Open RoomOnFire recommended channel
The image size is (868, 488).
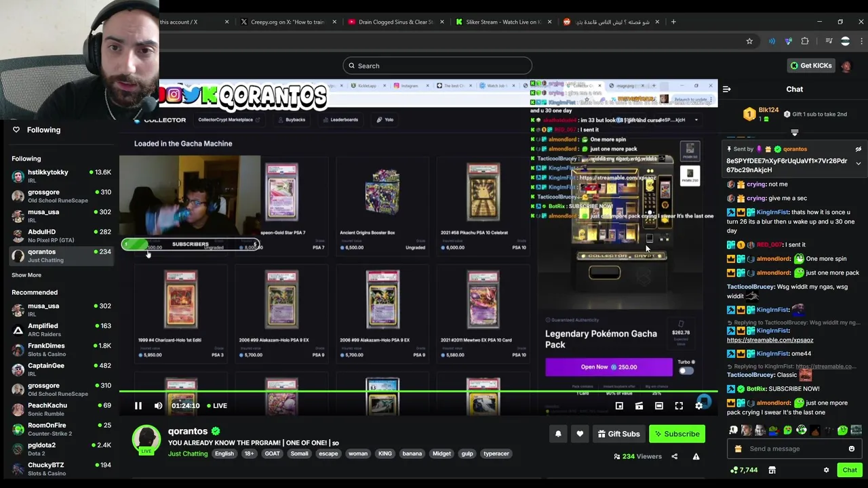(61, 429)
